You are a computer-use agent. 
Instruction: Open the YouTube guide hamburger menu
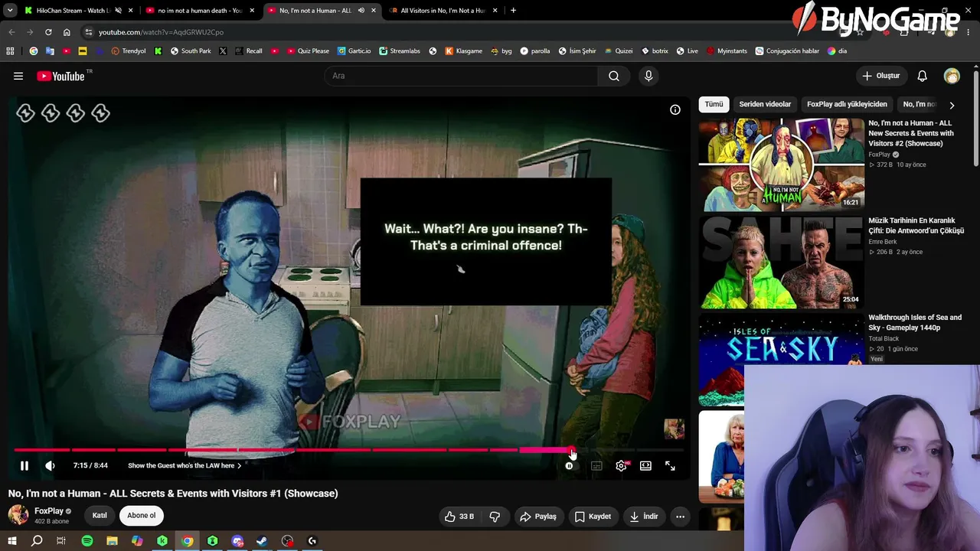[18, 76]
